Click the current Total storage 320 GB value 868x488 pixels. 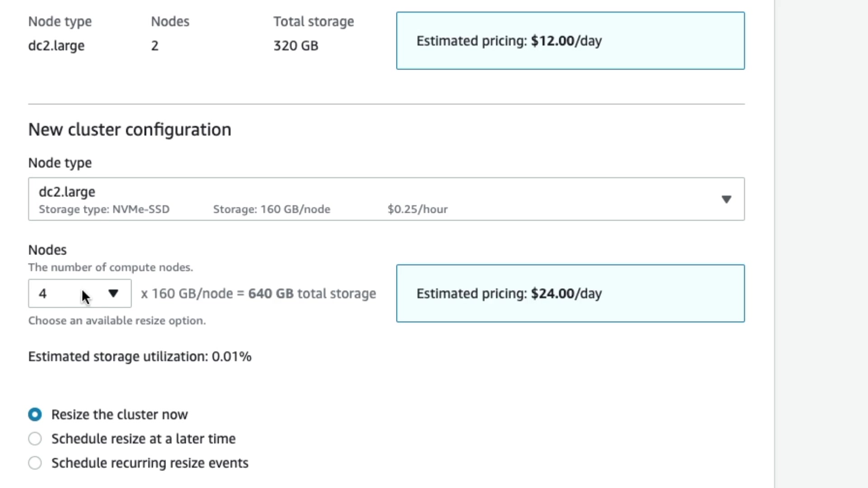pos(296,46)
